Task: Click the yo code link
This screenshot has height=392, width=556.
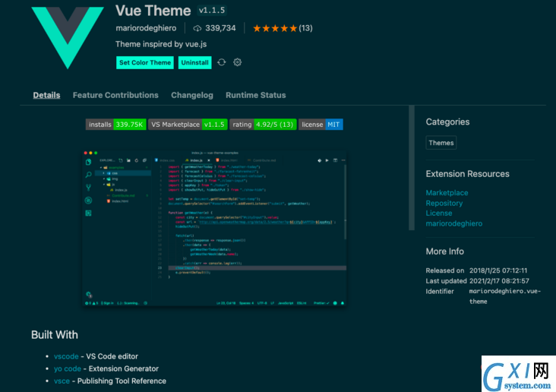Action: [68, 368]
